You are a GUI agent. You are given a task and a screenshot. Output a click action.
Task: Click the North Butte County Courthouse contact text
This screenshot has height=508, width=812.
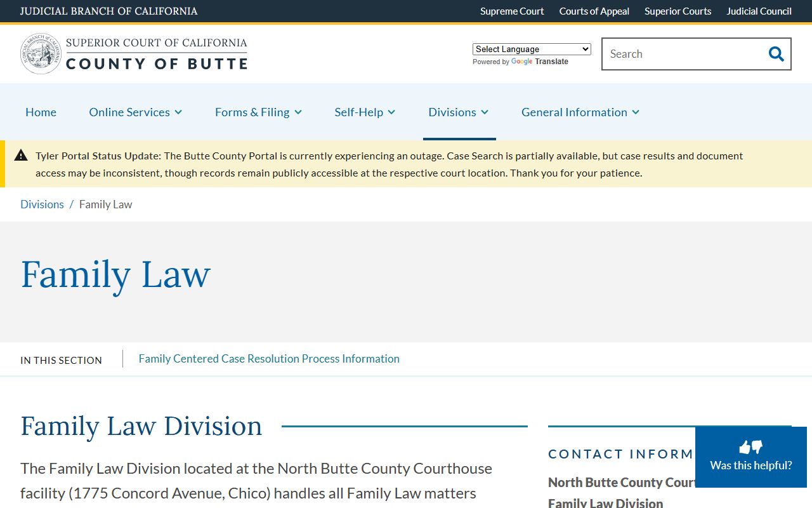point(622,483)
